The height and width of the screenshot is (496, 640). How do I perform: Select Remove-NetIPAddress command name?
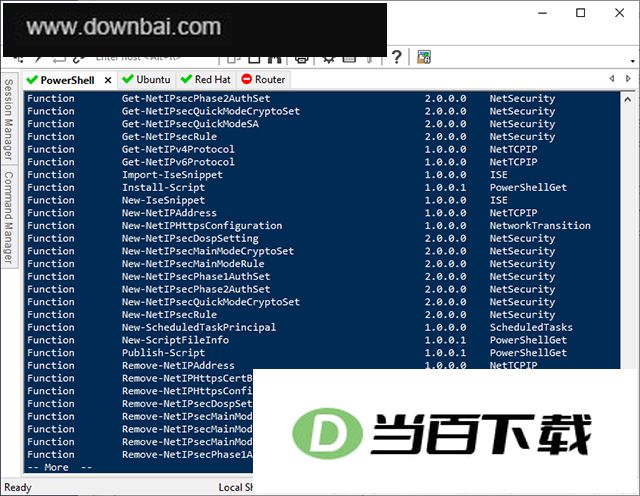[x=178, y=365]
